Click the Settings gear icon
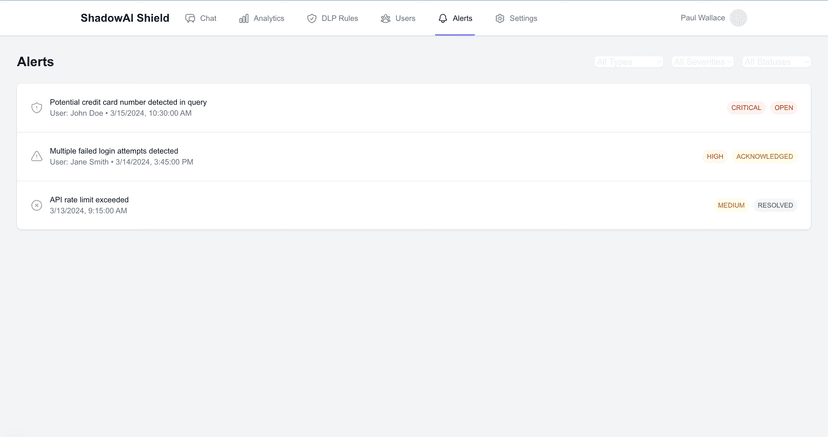The width and height of the screenshot is (828, 437). pos(500,18)
